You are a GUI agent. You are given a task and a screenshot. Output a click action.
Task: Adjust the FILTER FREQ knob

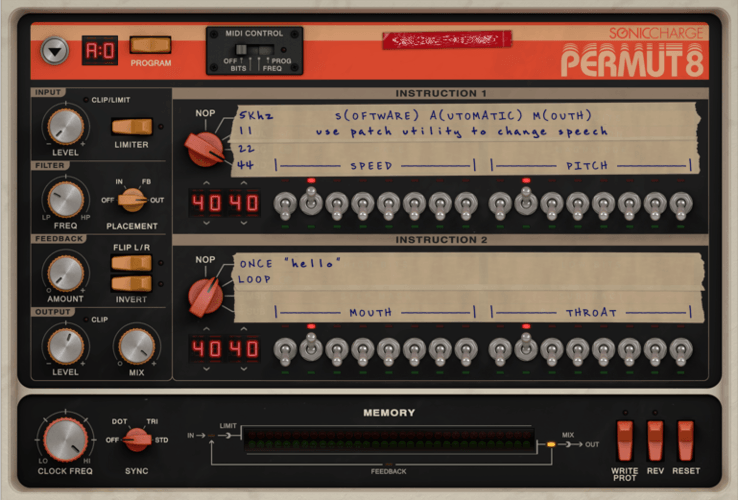pos(65,199)
